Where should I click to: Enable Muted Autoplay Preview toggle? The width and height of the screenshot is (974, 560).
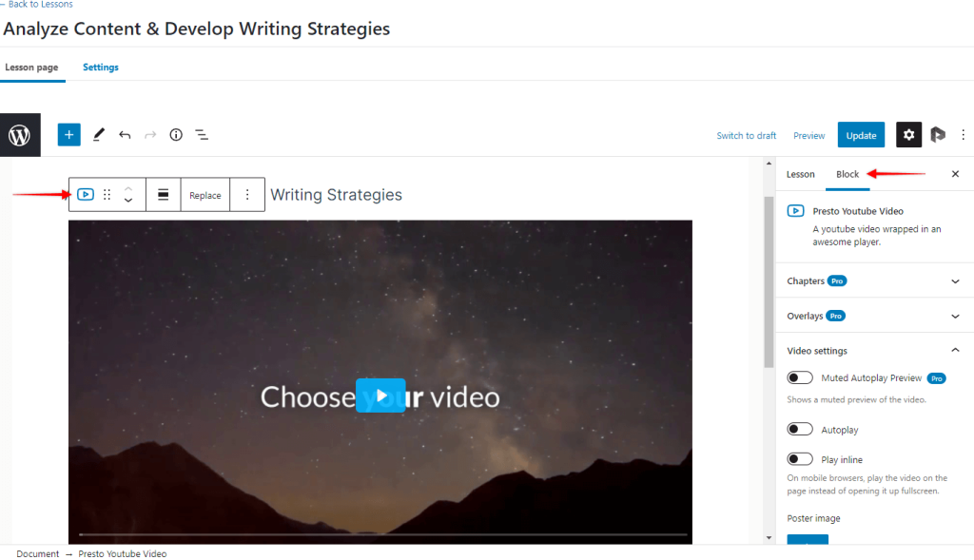point(799,378)
